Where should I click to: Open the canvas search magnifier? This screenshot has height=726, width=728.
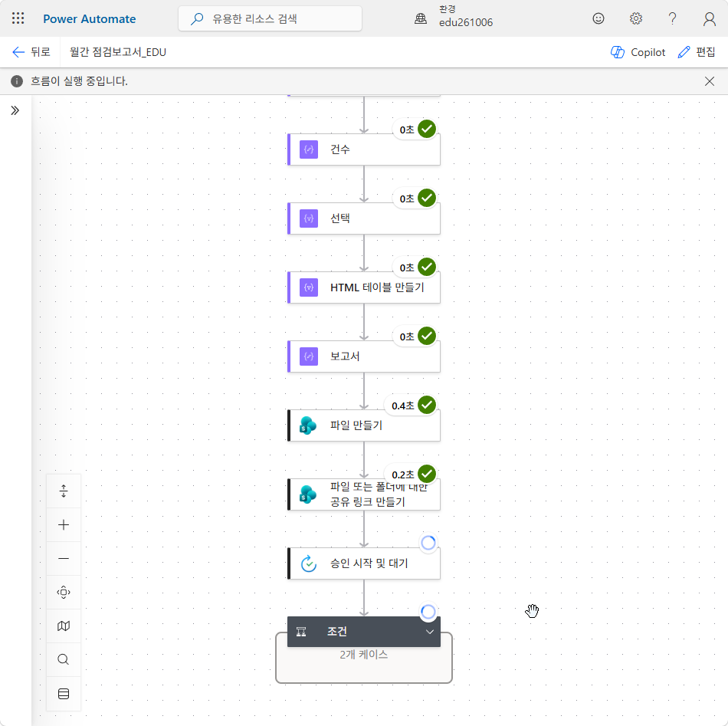64,659
